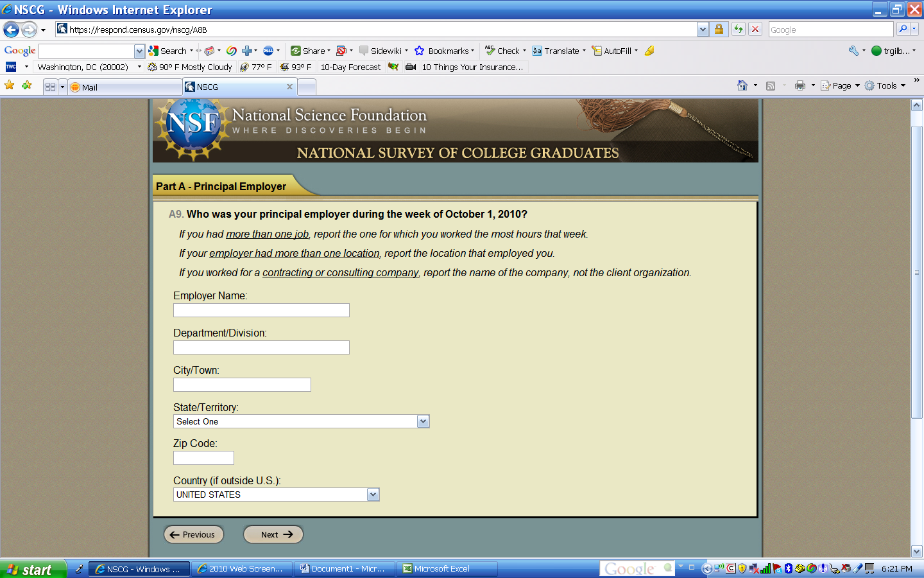The height and width of the screenshot is (578, 924).
Task: Click the Google toolbar Bookmarks star
Action: [x=420, y=51]
